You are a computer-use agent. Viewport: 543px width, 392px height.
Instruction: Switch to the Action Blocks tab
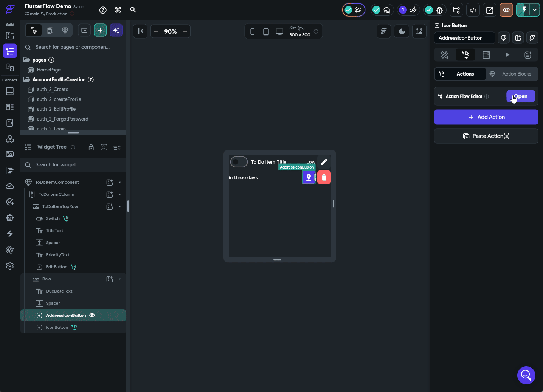(x=512, y=74)
